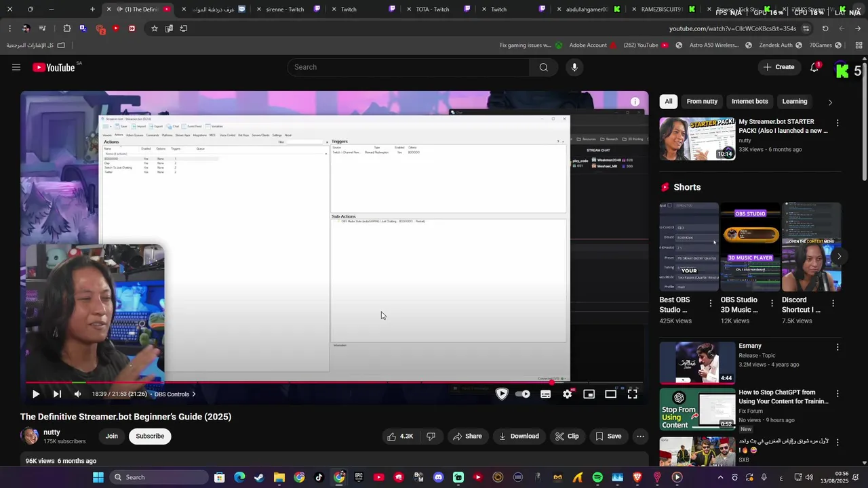Search with your voice microphone
The height and width of the screenshot is (488, 868).
pyautogui.click(x=574, y=67)
